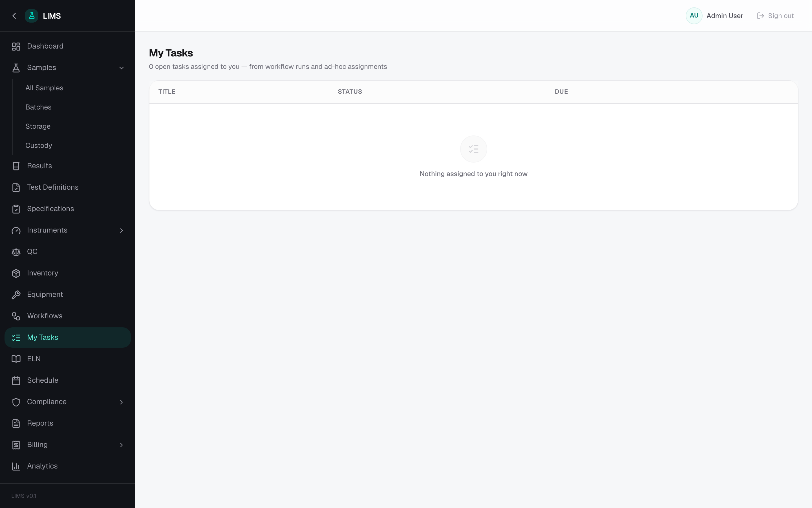Click the Analytics bar chart icon

pyautogui.click(x=16, y=466)
